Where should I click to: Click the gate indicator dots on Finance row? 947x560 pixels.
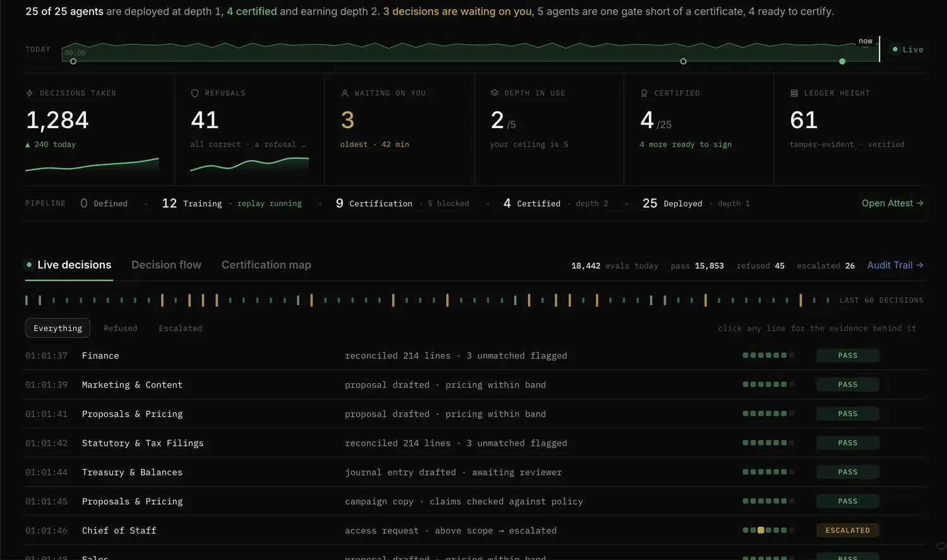pos(768,355)
